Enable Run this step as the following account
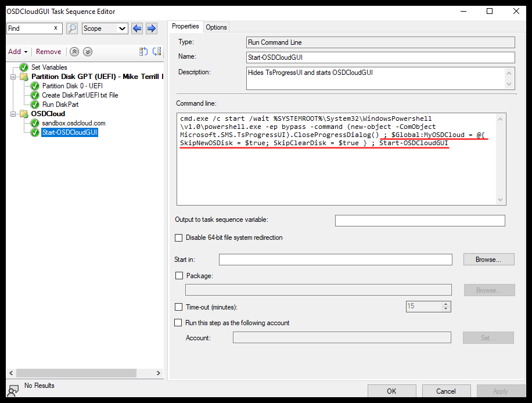Screen dimensions: 532x403 click(x=179, y=322)
